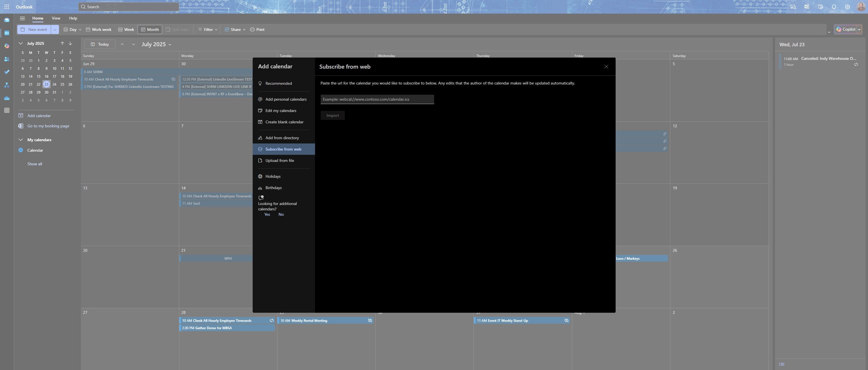Open the July 2025 month picker dropdown
The height and width of the screenshot is (370, 868).
[x=156, y=45]
